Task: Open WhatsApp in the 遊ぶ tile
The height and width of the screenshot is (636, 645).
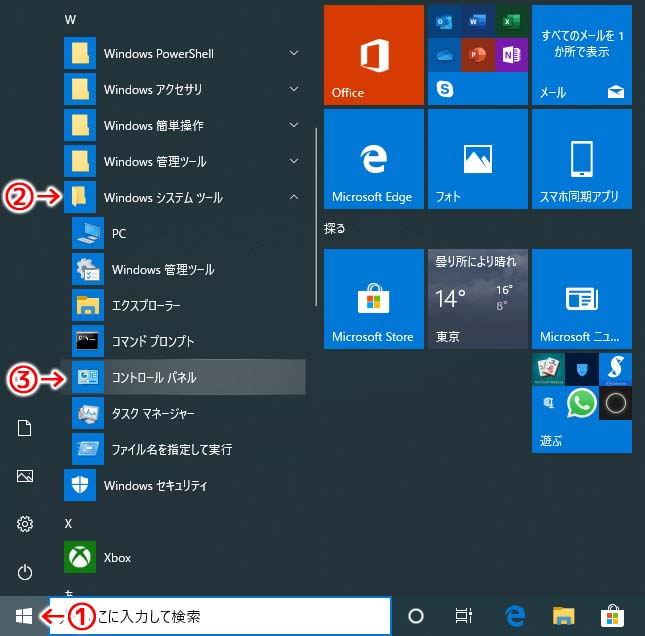Action: [x=582, y=403]
